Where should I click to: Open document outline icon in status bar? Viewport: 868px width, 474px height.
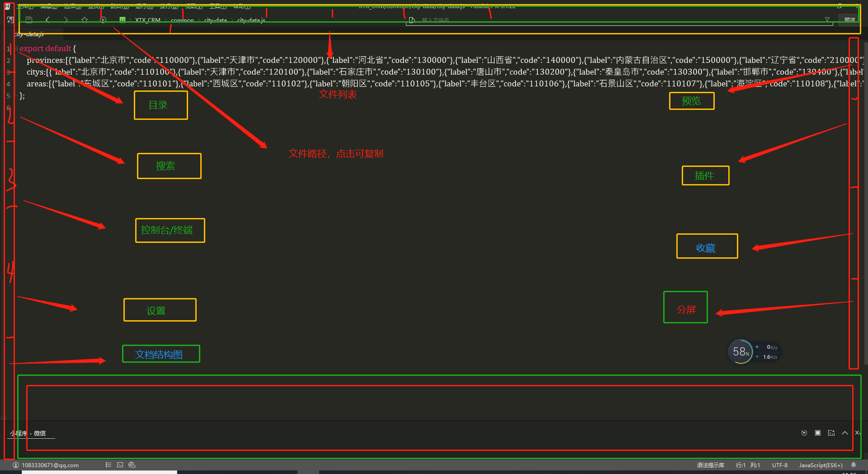(108, 465)
